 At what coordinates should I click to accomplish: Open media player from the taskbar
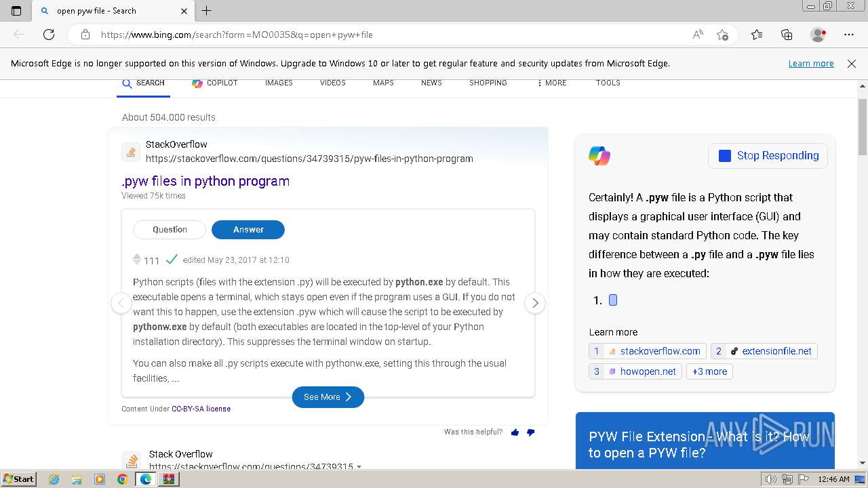point(100,479)
